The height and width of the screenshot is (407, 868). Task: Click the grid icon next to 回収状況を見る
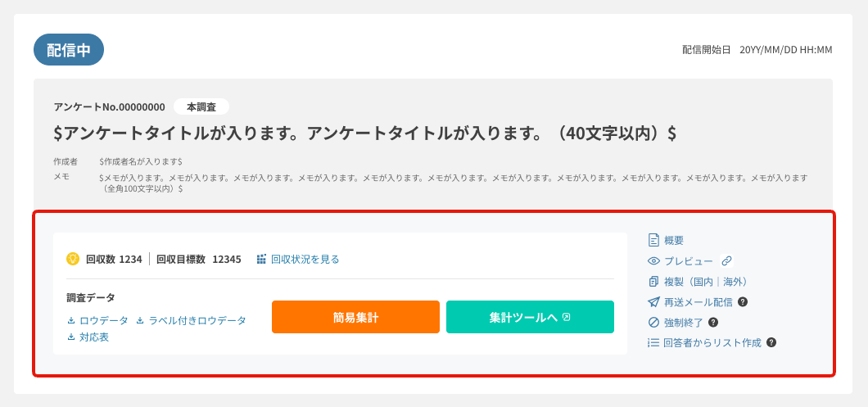click(261, 259)
